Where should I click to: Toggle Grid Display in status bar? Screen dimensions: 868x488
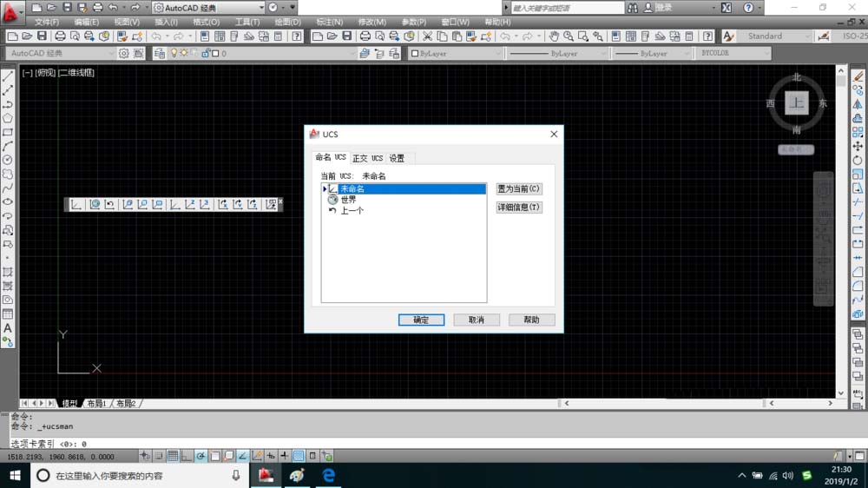tap(173, 456)
